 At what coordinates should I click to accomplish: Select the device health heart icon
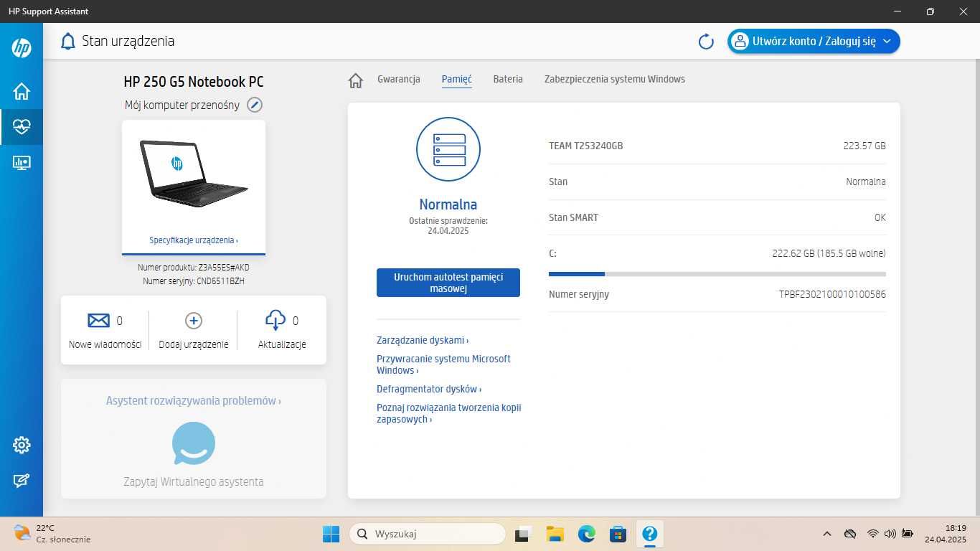tap(22, 127)
